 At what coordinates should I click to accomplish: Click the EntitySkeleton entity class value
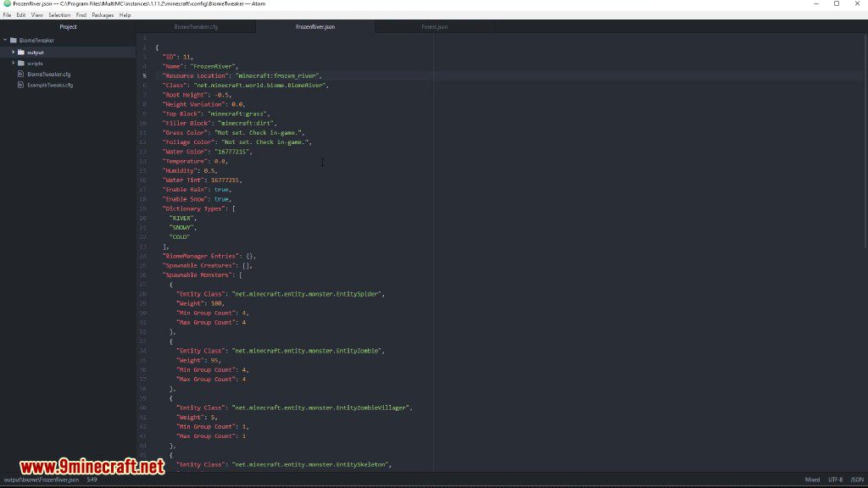click(x=310, y=465)
